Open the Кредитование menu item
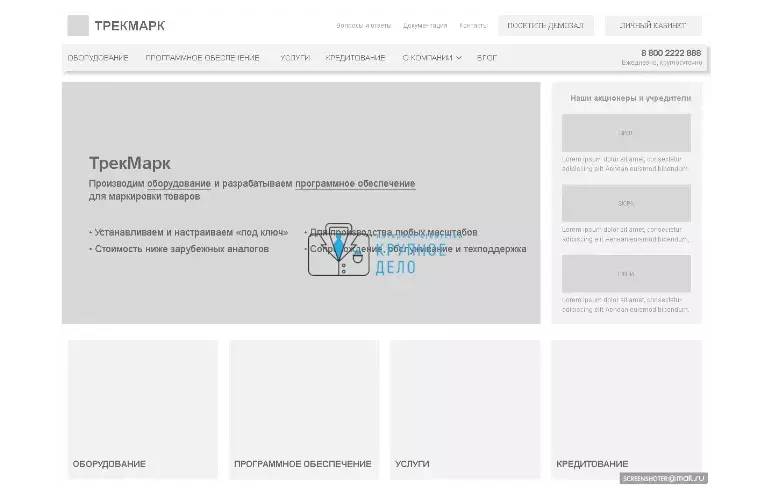The height and width of the screenshot is (500, 770). click(356, 58)
